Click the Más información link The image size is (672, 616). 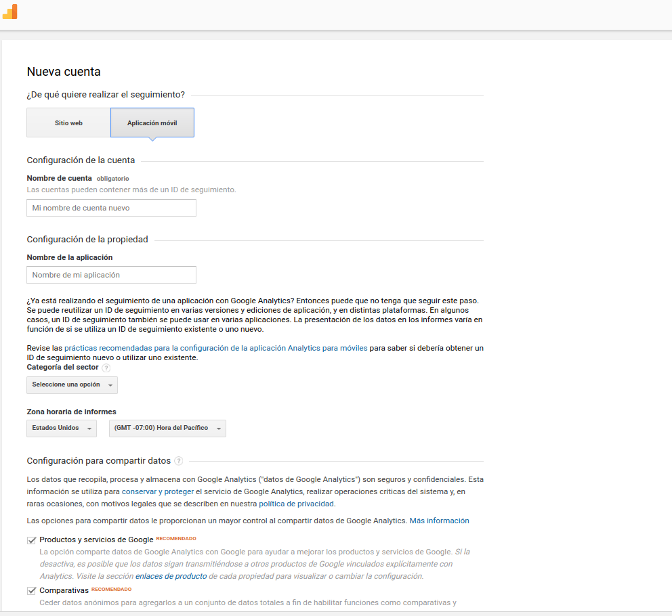(x=439, y=521)
